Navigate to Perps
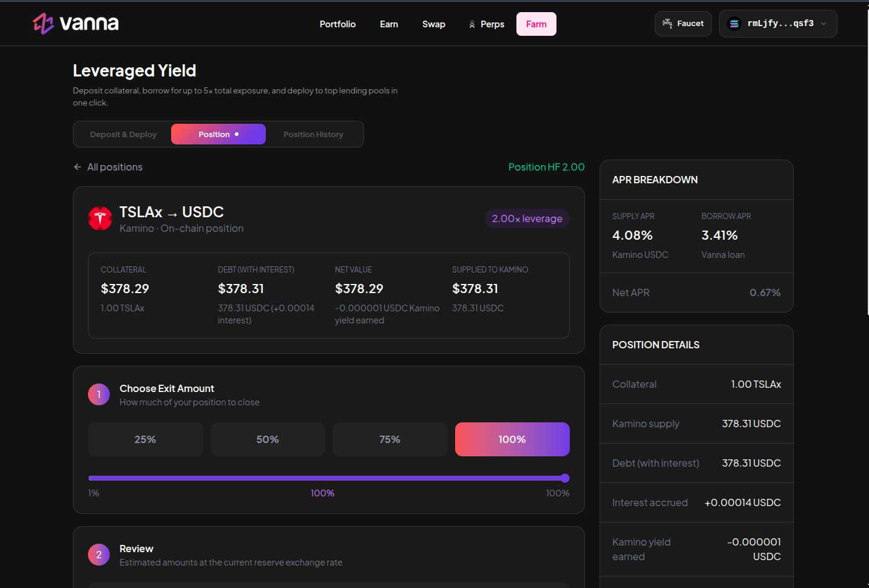869x588 pixels. (x=487, y=24)
